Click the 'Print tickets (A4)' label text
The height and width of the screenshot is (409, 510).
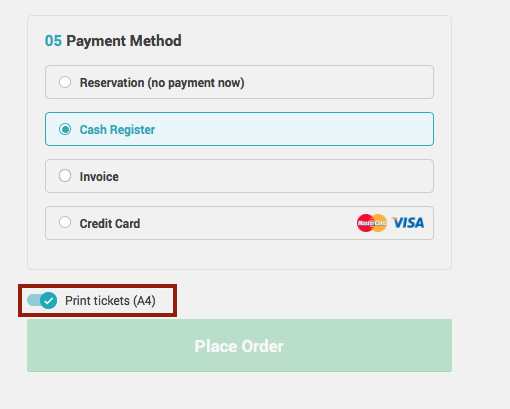tap(110, 301)
